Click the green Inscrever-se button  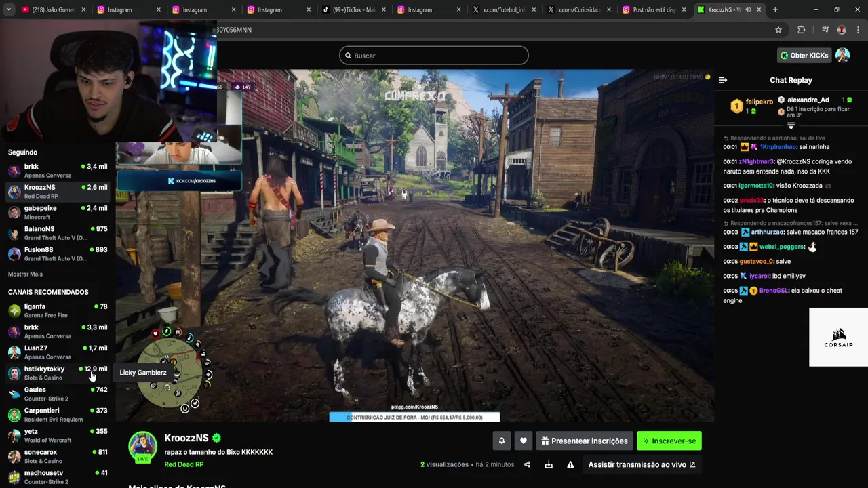669,441
